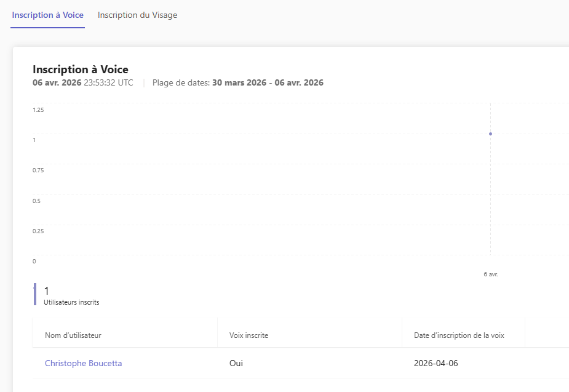Select the 0.75 y-axis label
Viewport: 569px width, 392px height.
click(38, 170)
